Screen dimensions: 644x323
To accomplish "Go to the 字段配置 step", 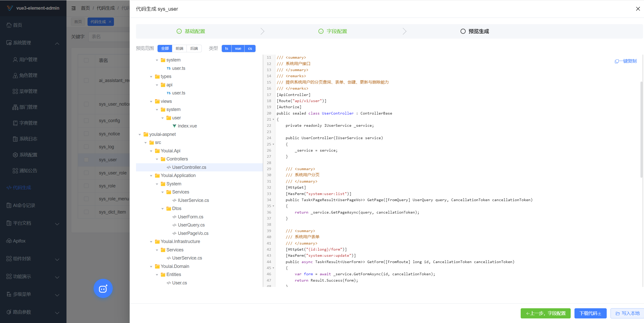I will click(336, 31).
